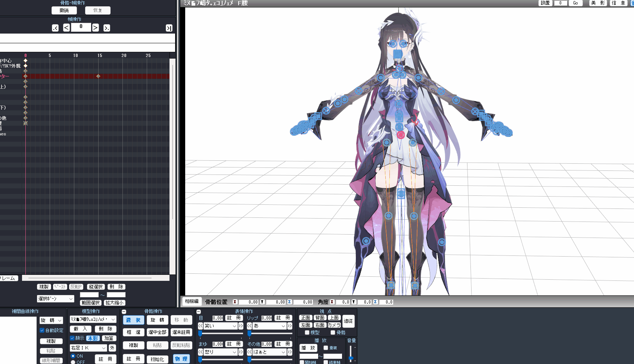Enable the 骨骼 checkbox under 視点
This screenshot has width=634, height=364.
point(333,333)
